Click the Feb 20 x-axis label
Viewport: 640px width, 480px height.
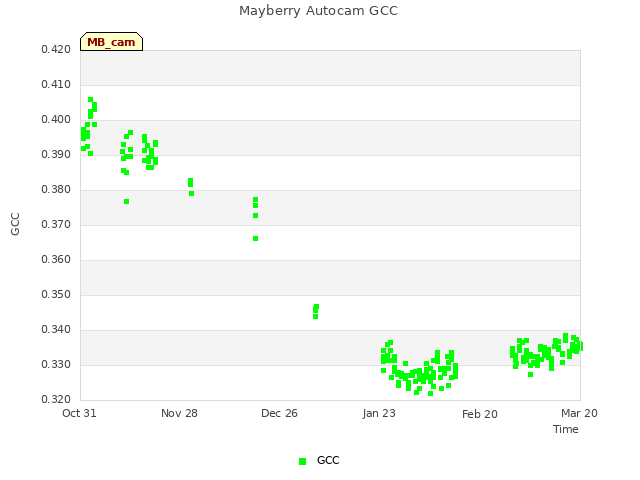480,414
